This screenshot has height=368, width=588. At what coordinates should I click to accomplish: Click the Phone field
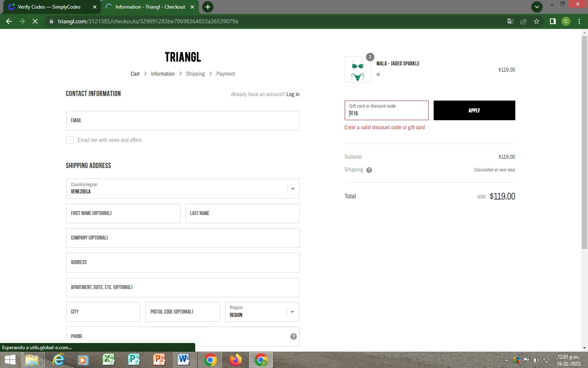[183, 337]
